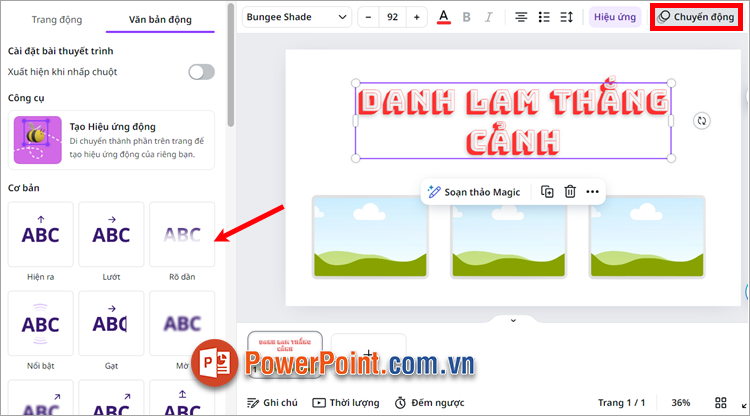Click the Hiệu ứng button
Image resolution: width=750 pixels, height=416 pixels.
click(614, 17)
